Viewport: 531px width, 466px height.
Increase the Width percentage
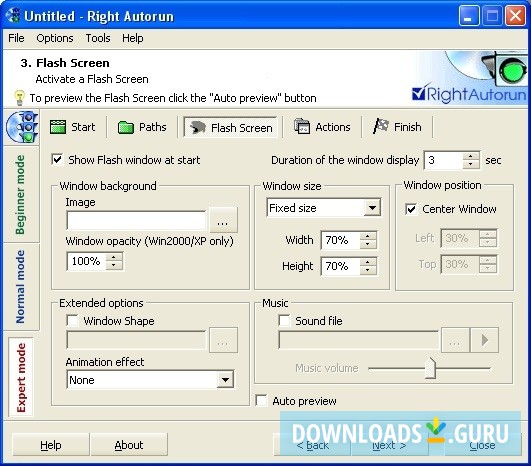pyautogui.click(x=367, y=236)
